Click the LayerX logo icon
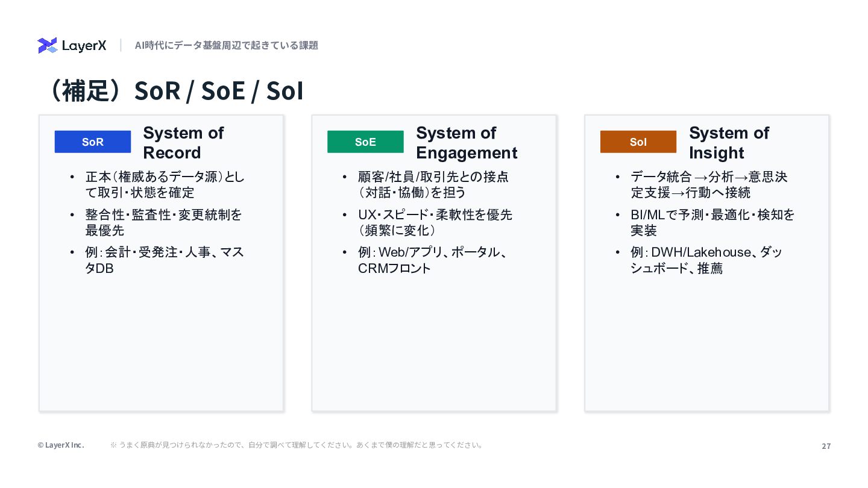This screenshot has width=868, height=488. [x=47, y=46]
